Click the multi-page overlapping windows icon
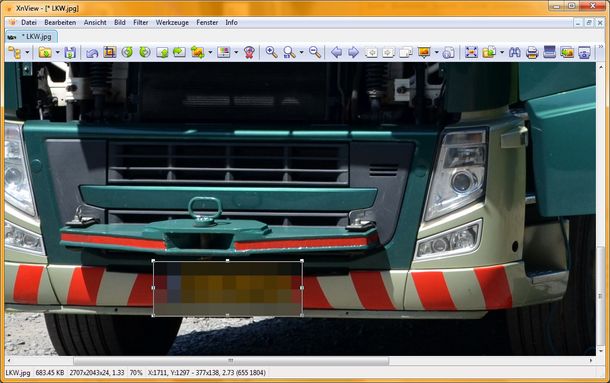Screen dimensions: 610x383 point(406,52)
